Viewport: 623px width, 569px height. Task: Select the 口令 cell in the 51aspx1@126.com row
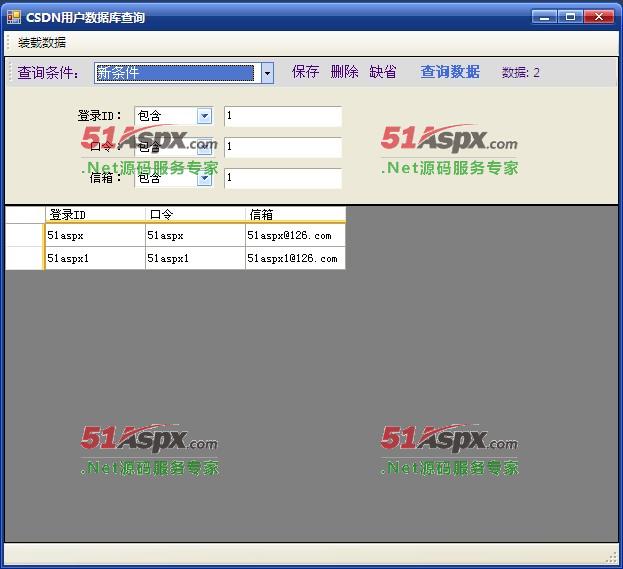[x=195, y=258]
